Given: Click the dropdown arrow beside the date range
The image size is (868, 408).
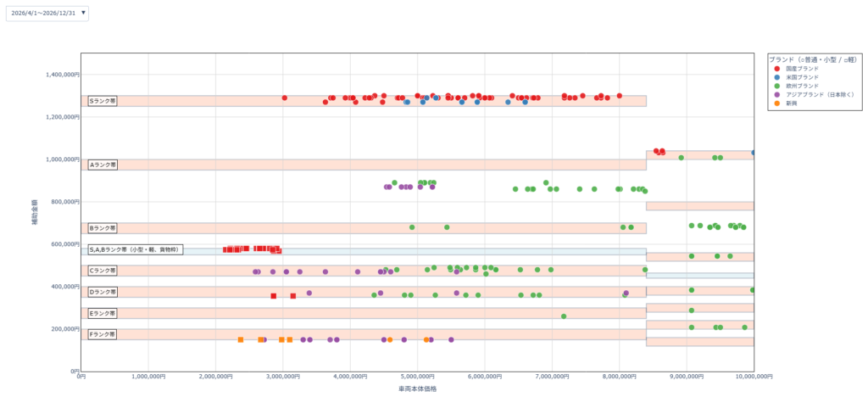Looking at the screenshot, I should click(x=83, y=14).
